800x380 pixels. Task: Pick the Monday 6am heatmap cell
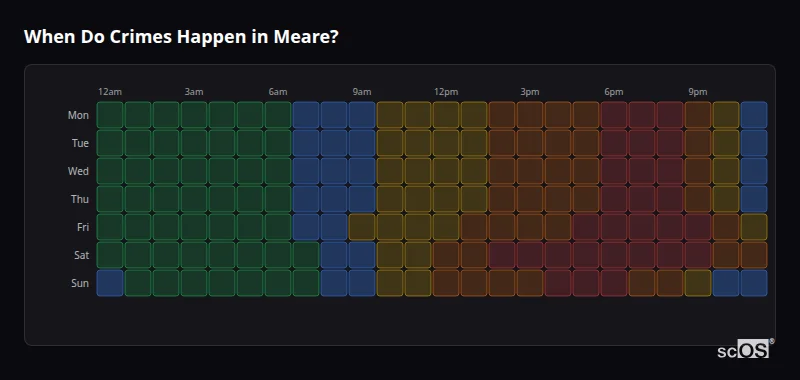[x=278, y=115]
